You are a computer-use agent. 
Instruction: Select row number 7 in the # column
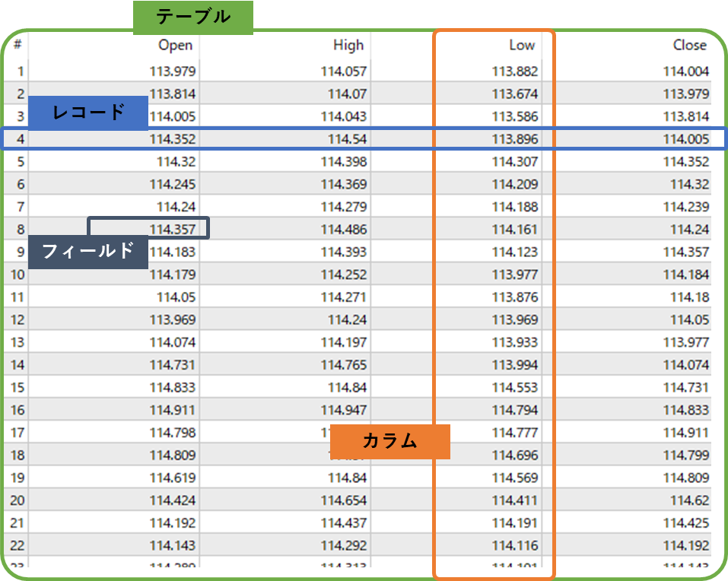pos(21,207)
